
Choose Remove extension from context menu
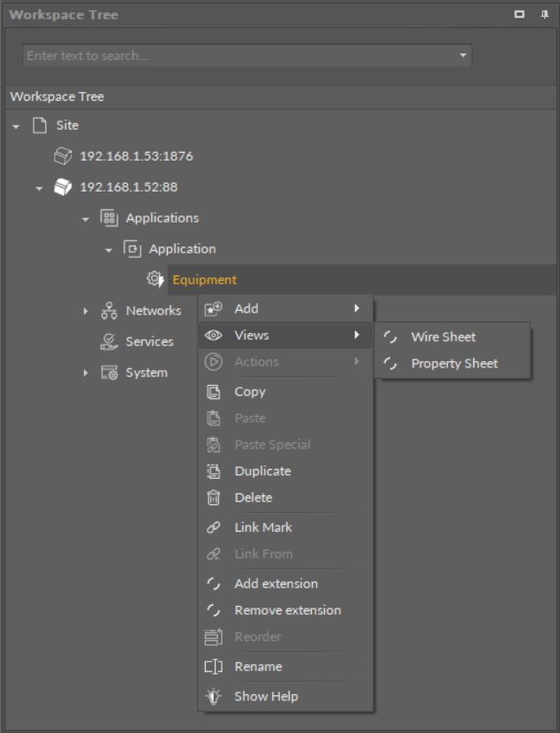[287, 610]
